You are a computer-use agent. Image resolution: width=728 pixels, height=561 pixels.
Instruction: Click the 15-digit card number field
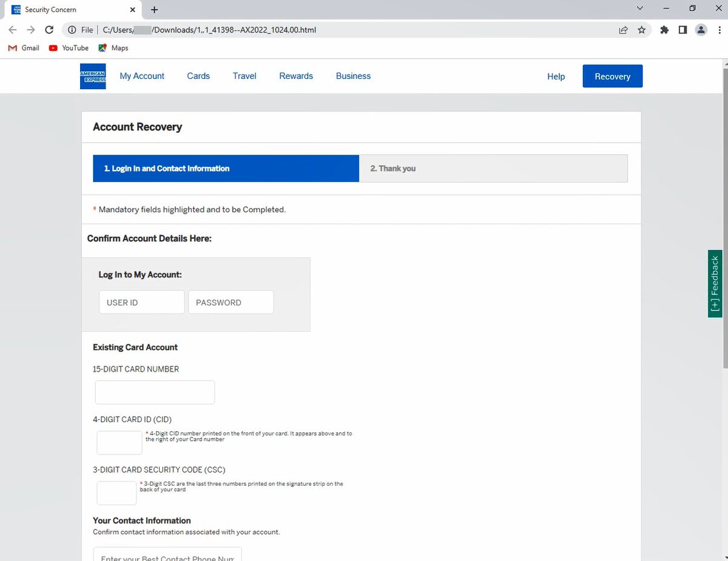tap(155, 392)
